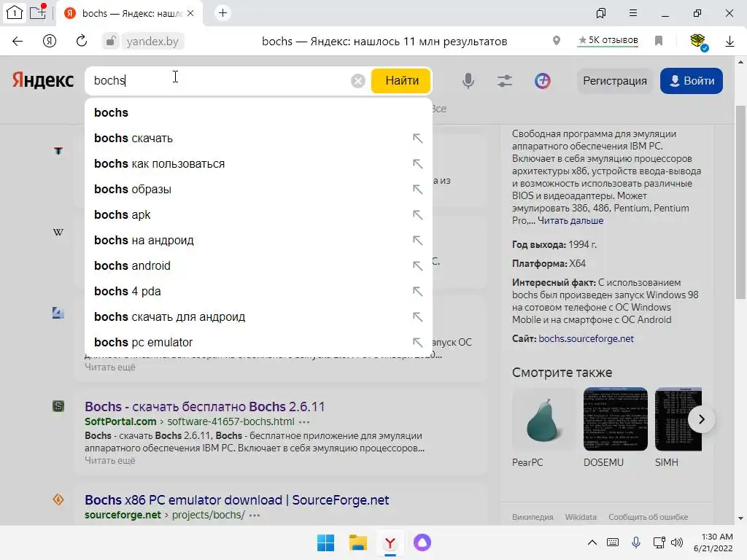This screenshot has width=747, height=560.
Task: Bookmark this page with the flag icon
Action: coord(659,41)
